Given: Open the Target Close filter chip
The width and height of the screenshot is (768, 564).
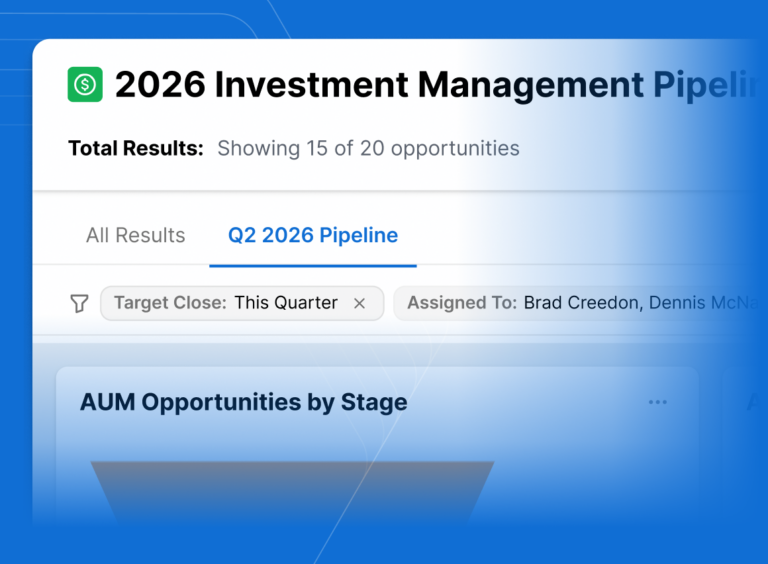Looking at the screenshot, I should pyautogui.click(x=242, y=303).
